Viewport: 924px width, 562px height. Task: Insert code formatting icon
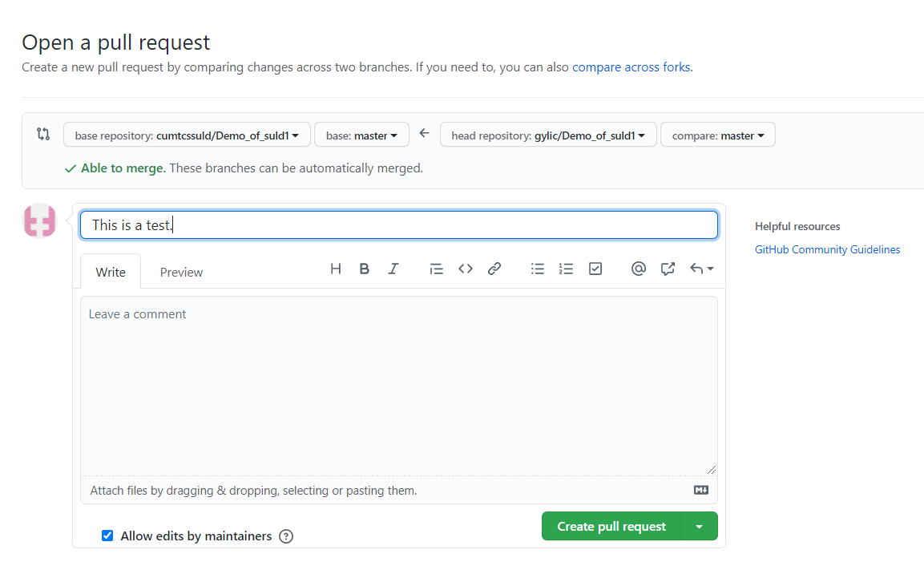click(466, 269)
